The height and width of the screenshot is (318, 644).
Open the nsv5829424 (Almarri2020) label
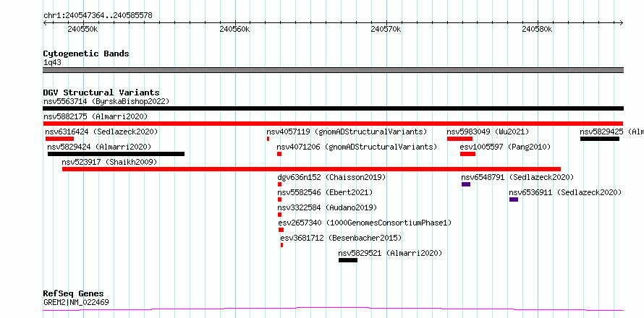point(99,147)
